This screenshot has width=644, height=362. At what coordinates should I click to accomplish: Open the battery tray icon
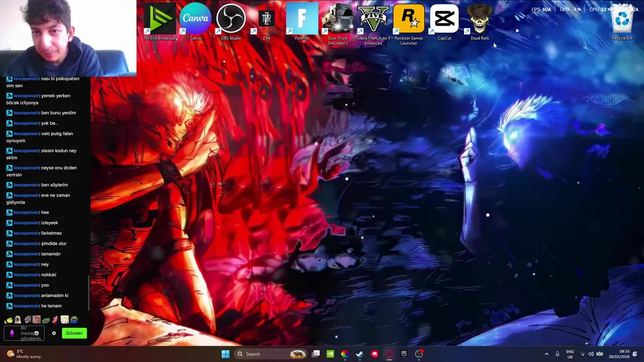click(x=600, y=354)
